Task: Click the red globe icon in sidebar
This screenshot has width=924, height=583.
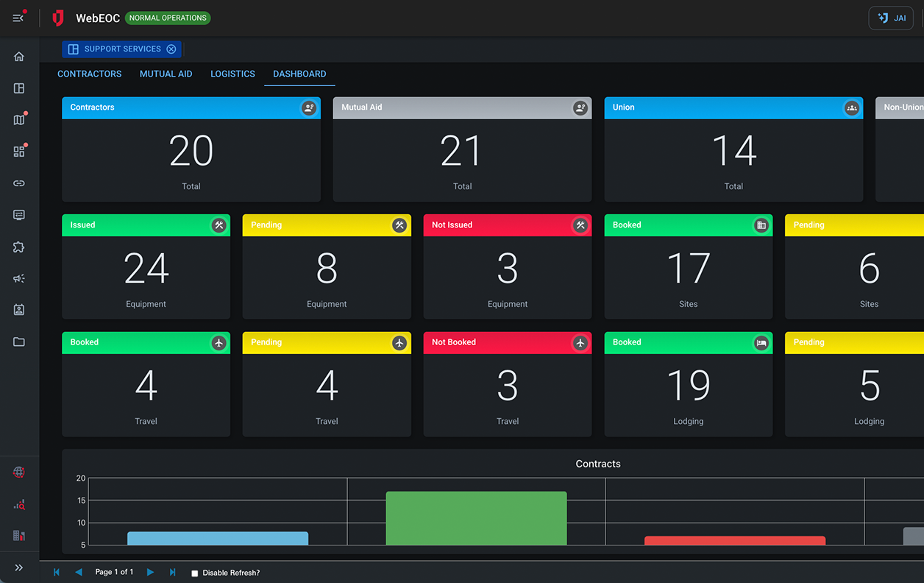Action: [19, 473]
